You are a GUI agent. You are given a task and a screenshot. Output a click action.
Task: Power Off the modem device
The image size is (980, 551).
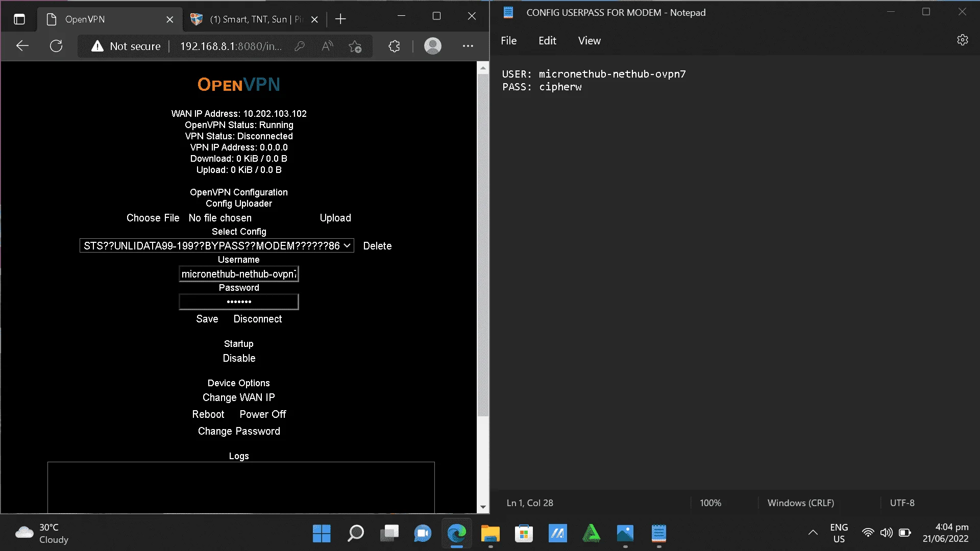(263, 414)
